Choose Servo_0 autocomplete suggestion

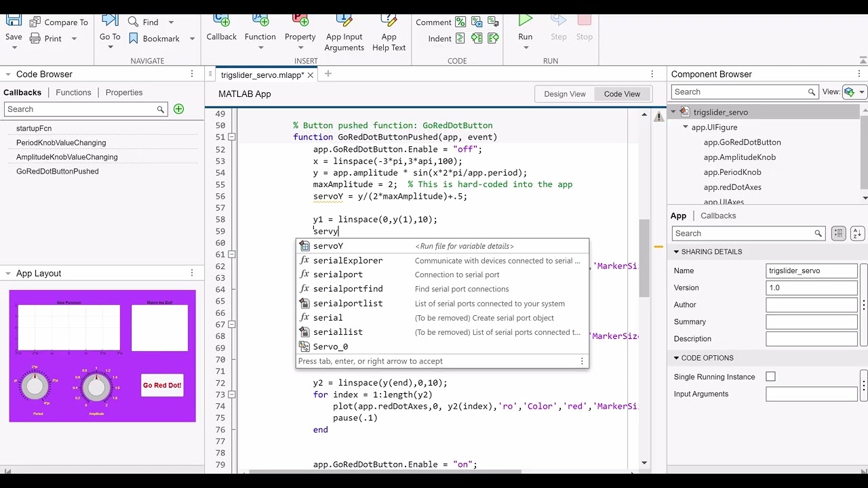(x=442, y=346)
